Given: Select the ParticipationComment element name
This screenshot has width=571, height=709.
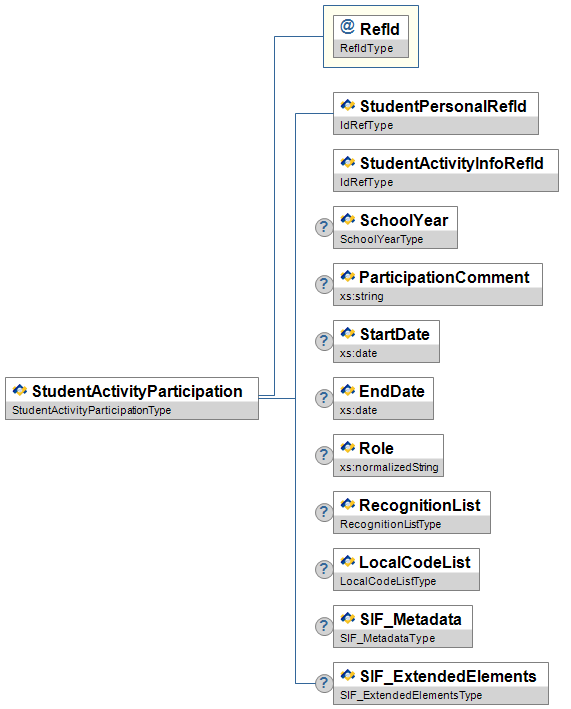Looking at the screenshot, I should (x=444, y=277).
